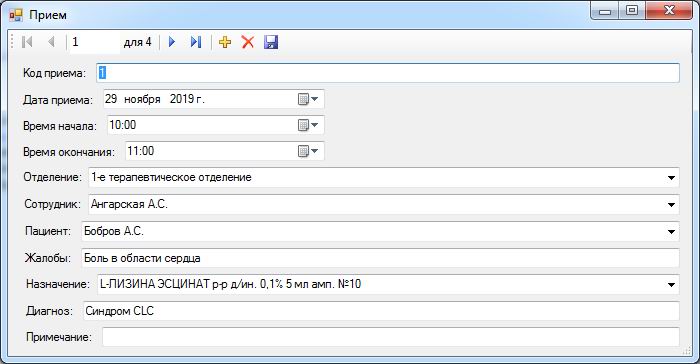
Task: Go to the first record
Action: pyautogui.click(x=27, y=42)
